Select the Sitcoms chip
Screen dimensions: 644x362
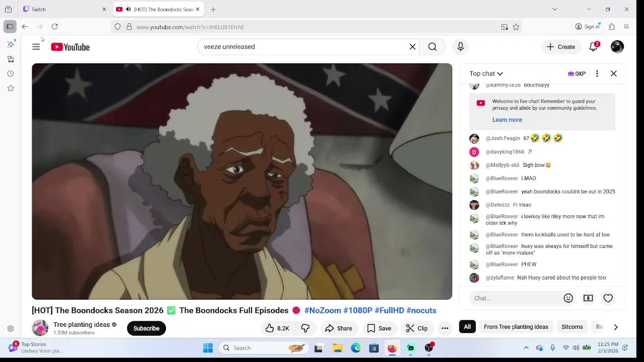(572, 327)
